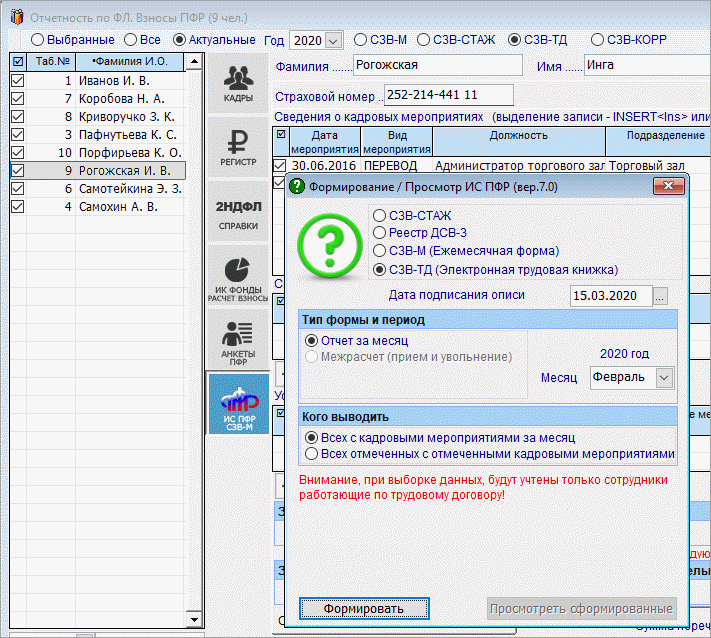Click the Торговый зал cell

[658, 166]
